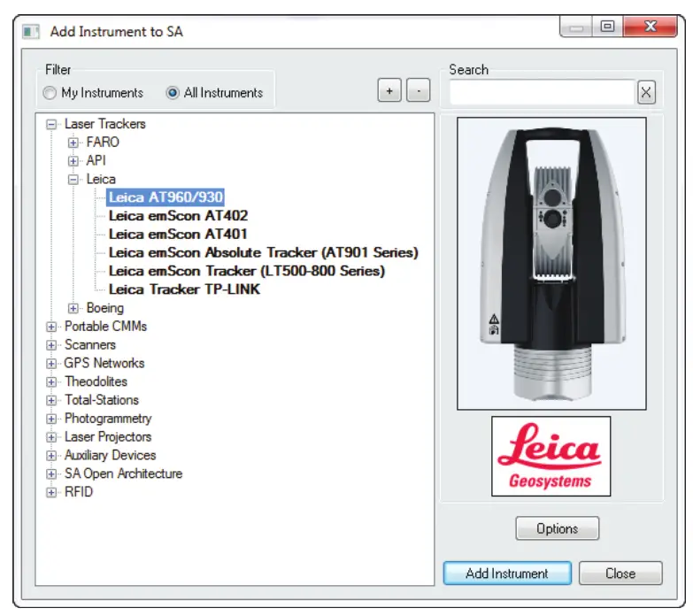
Task: Click the Portable CMMs label
Action: coord(105,326)
